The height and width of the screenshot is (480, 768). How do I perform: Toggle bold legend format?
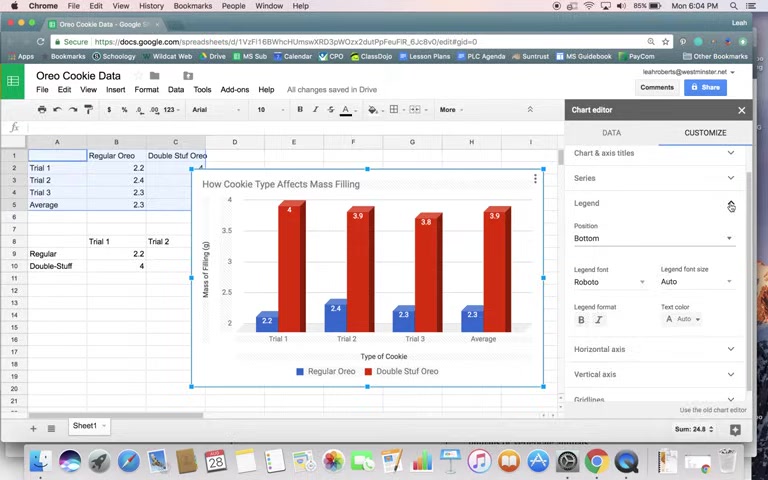581,320
